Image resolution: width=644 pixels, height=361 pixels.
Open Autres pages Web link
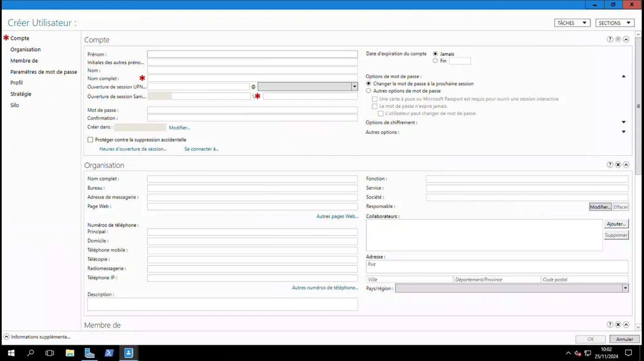[337, 216]
